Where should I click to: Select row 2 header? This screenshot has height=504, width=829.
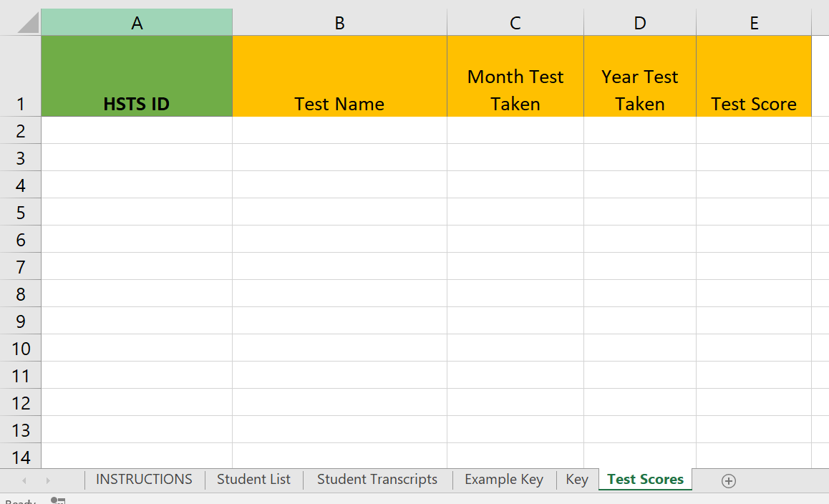point(20,131)
